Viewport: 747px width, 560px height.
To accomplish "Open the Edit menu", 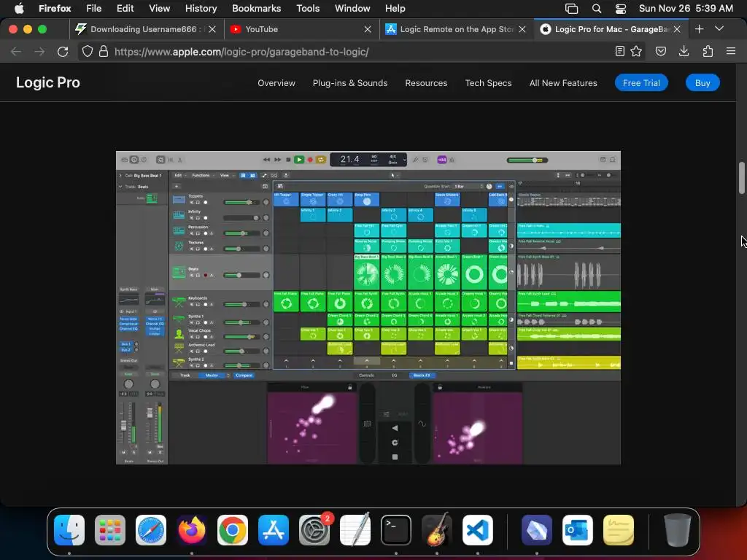I will pyautogui.click(x=125, y=8).
